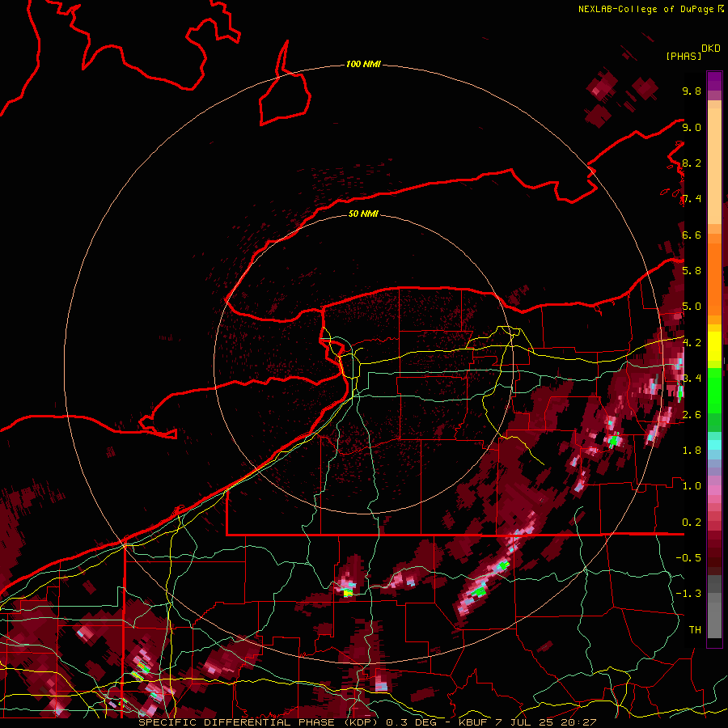Click the 0.2 value on the color scale

click(692, 522)
